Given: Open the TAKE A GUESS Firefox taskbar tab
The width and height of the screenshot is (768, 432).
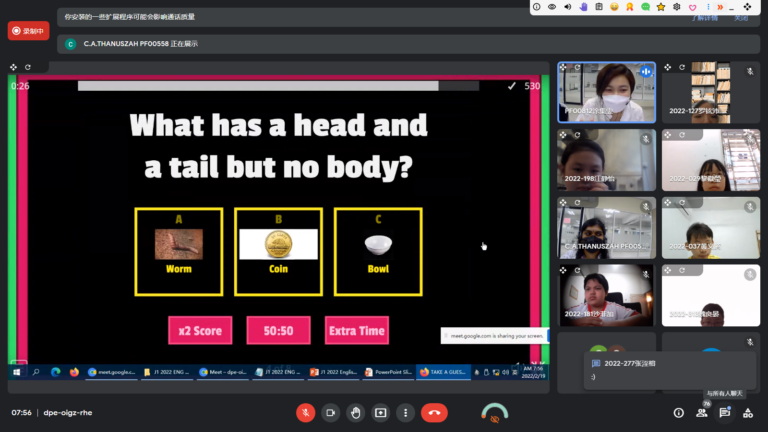Looking at the screenshot, I should [442, 371].
